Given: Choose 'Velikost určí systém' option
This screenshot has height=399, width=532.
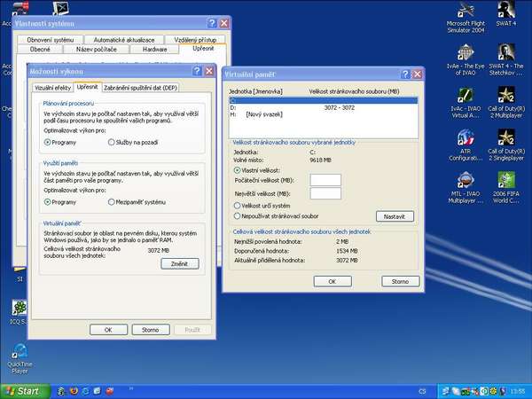Looking at the screenshot, I should [237, 205].
